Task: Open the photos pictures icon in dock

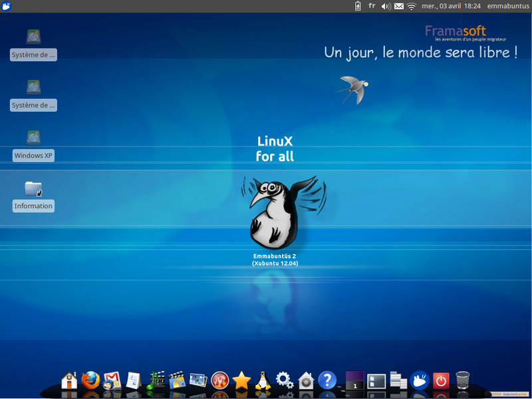Action: pos(198,380)
